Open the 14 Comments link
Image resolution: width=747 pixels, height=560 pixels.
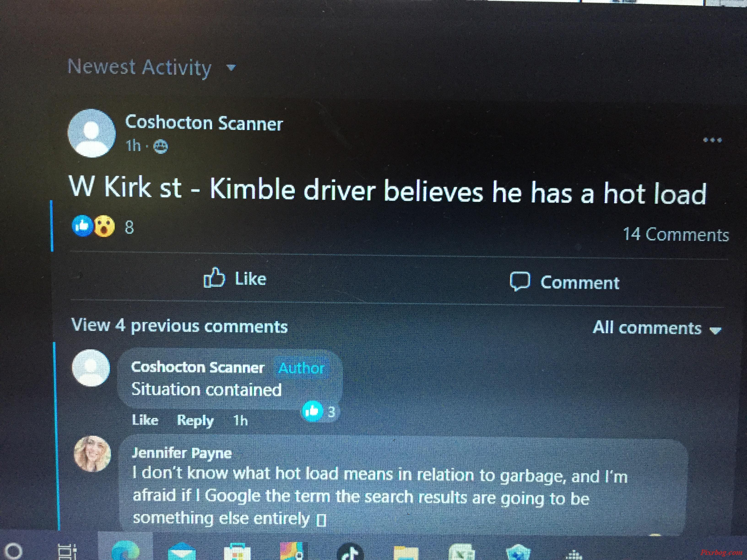point(676,234)
